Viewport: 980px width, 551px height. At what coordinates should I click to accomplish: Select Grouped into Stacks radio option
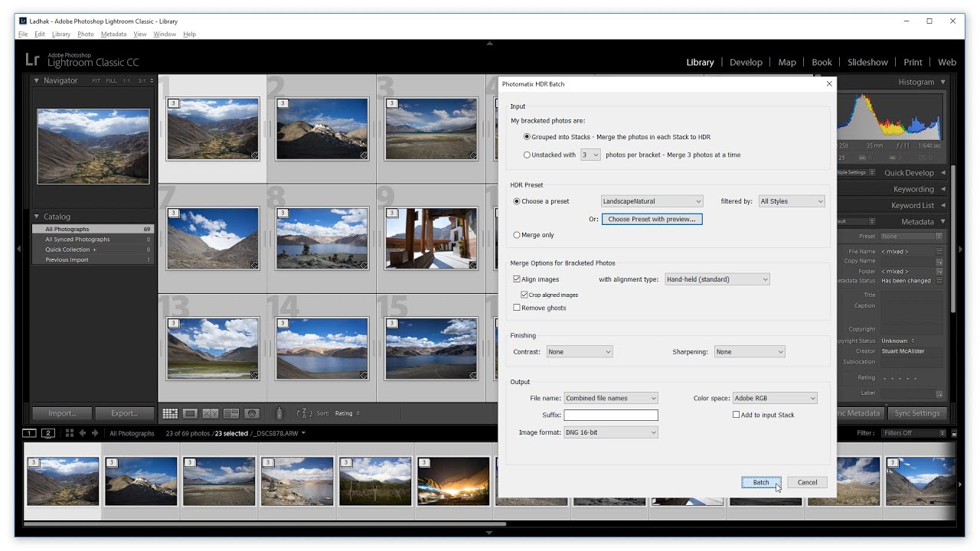[527, 137]
